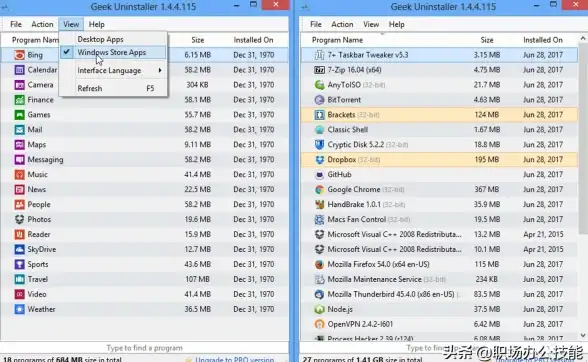Click the People app icon
The image size is (588, 362).
20,204
